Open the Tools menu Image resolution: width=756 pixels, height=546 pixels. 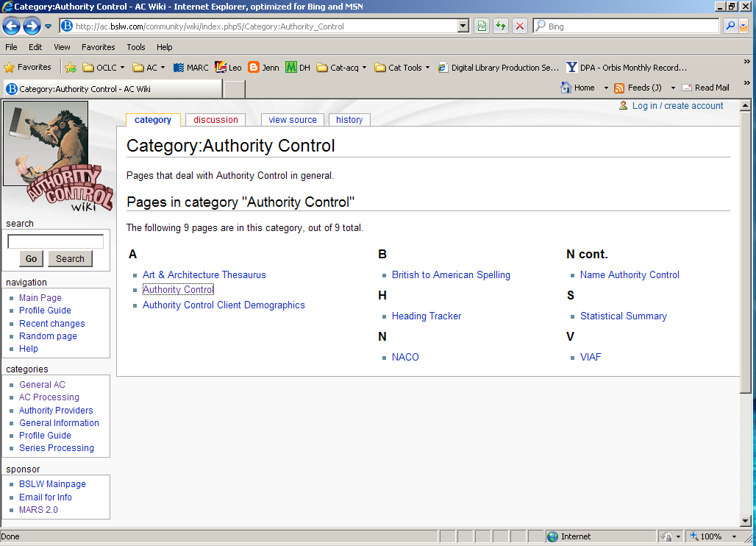click(136, 47)
